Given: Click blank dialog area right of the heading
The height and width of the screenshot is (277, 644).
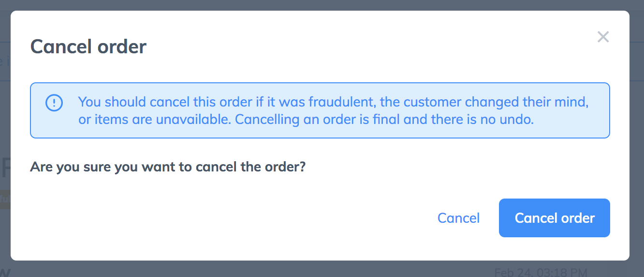Looking at the screenshot, I should 367,47.
